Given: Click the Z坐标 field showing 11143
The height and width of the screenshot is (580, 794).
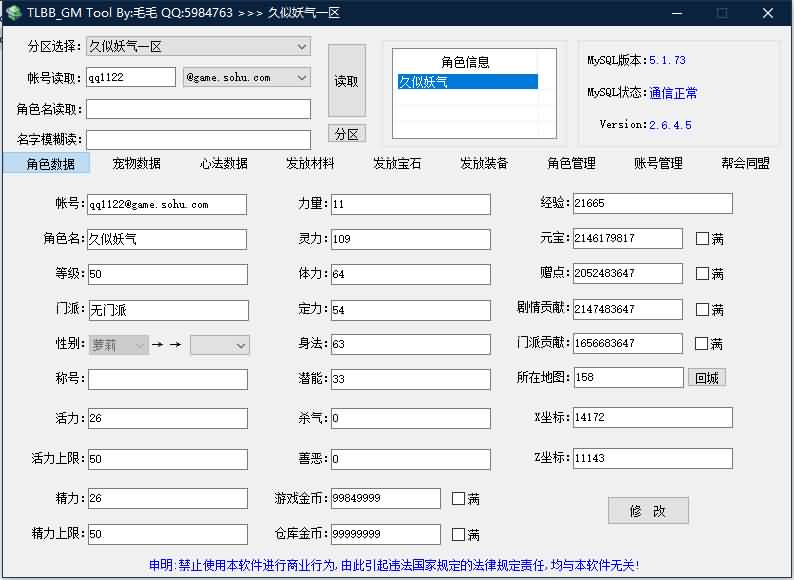Looking at the screenshot, I should click(653, 458).
